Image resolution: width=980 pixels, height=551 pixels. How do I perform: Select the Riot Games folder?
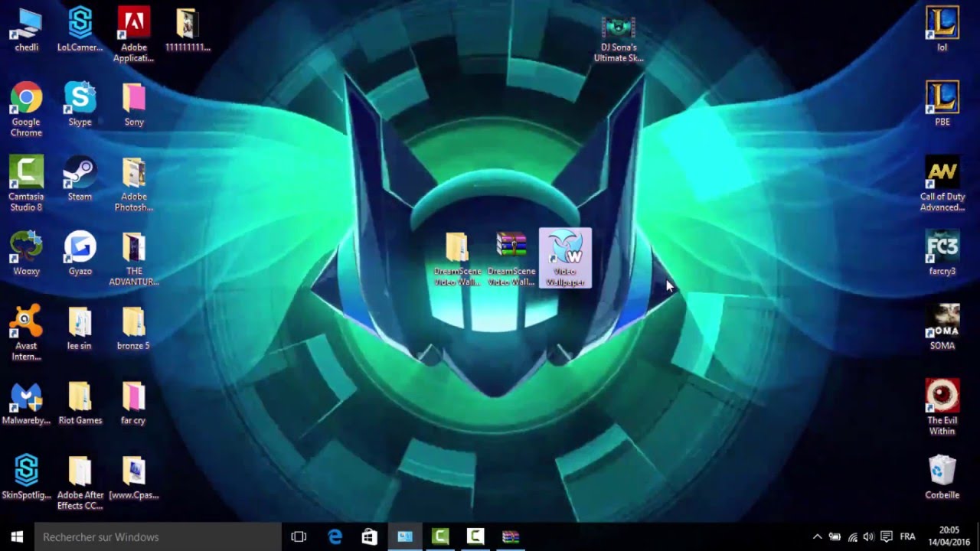80,403
